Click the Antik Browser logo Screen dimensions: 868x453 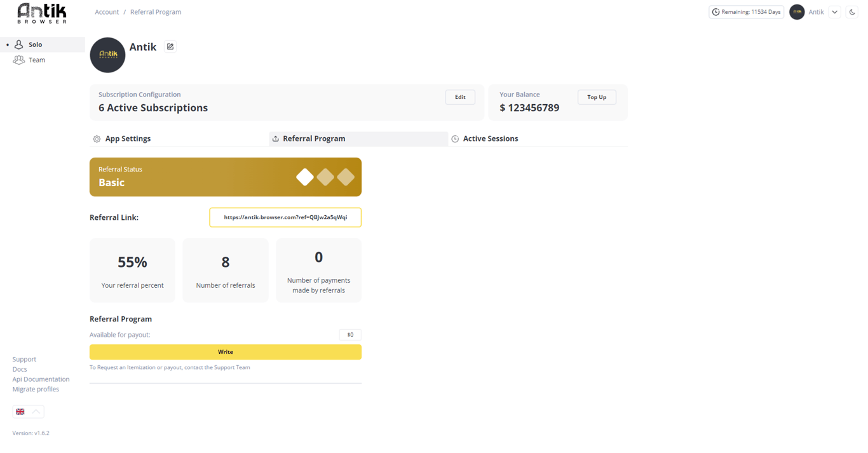point(42,13)
